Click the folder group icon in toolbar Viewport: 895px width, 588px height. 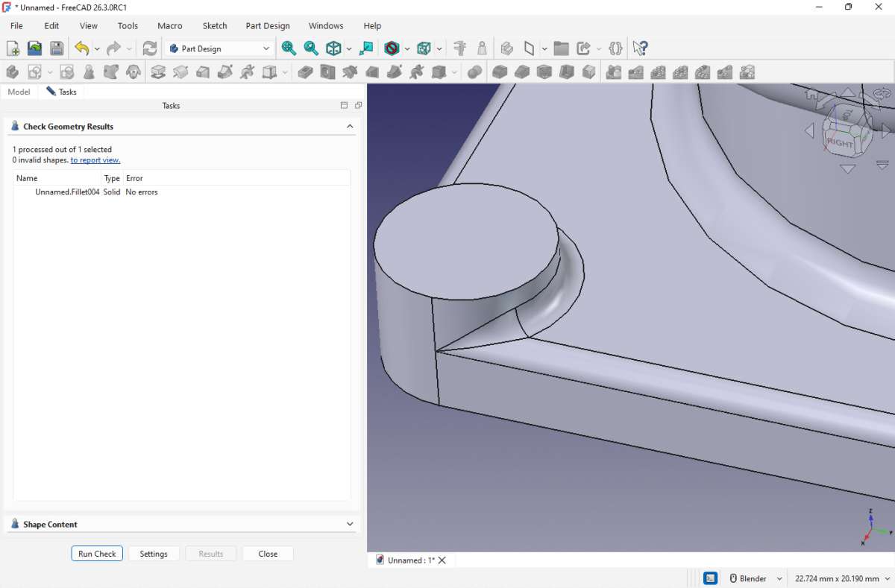pos(562,48)
